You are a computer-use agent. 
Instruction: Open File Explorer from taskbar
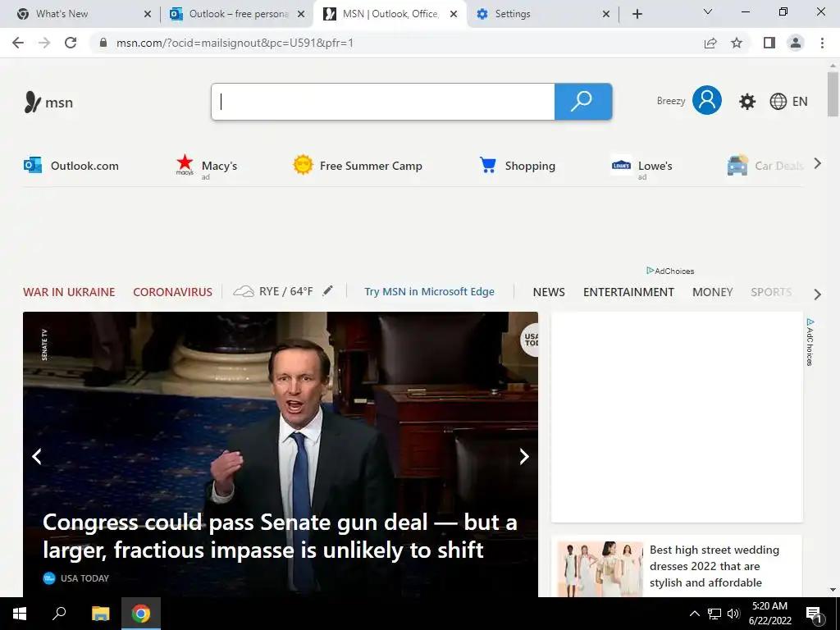click(100, 614)
